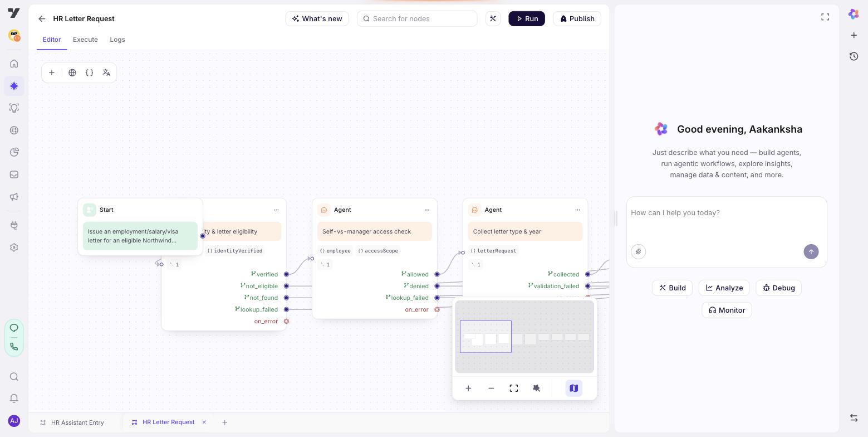Open options menu of Self-vs-manager access check agent
This screenshot has width=868, height=437.
(x=427, y=210)
